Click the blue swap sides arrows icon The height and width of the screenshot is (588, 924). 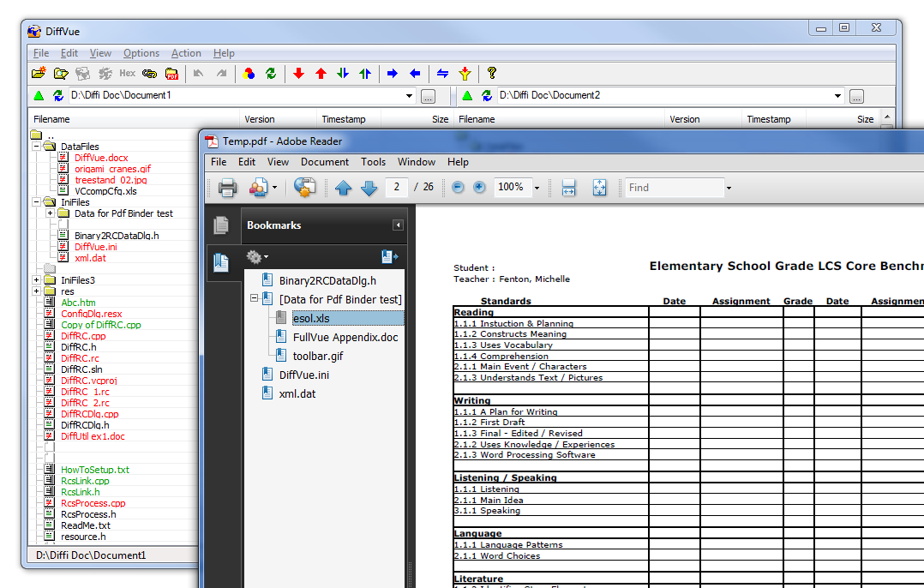click(442, 73)
